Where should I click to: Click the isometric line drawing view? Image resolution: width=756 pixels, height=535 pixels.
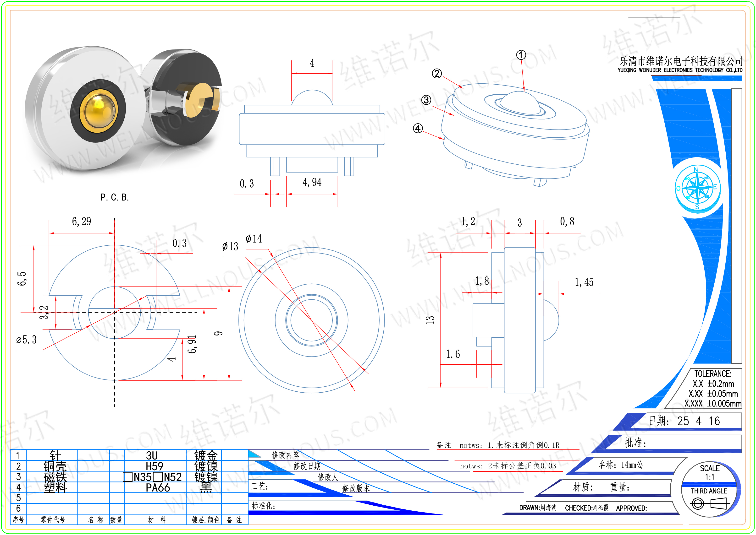[515, 135]
